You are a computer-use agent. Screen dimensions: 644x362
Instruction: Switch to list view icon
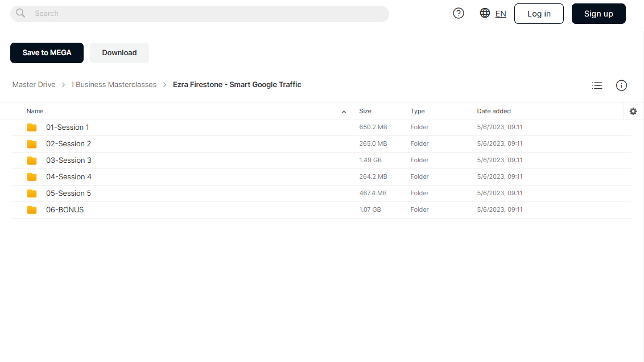597,85
